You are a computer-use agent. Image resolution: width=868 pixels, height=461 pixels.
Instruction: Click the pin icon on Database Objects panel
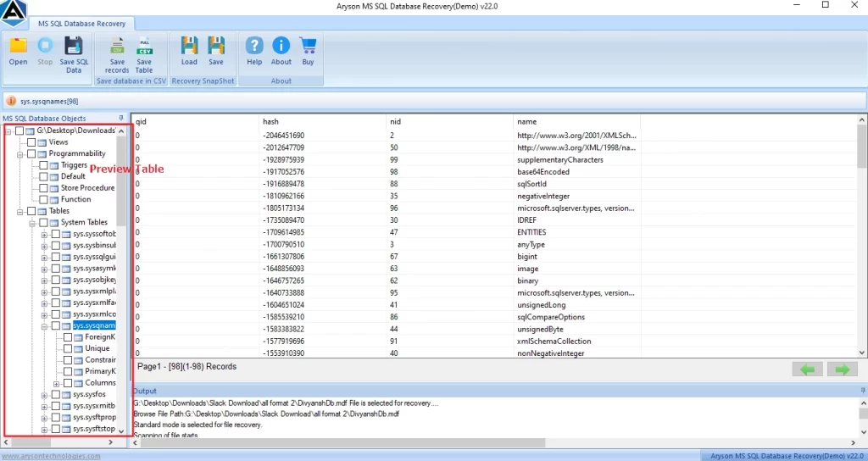pyautogui.click(x=121, y=118)
